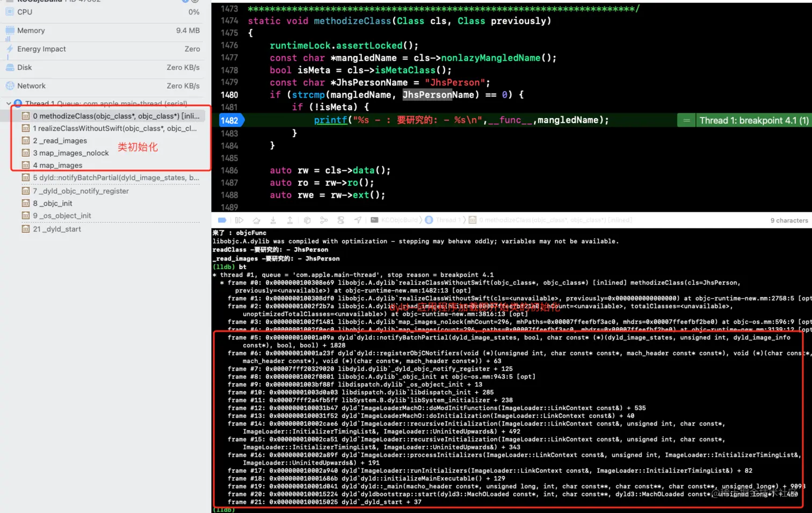This screenshot has width=812, height=513.
Task: Click the frame #21 _dyld_start console line
Action: coord(324,502)
